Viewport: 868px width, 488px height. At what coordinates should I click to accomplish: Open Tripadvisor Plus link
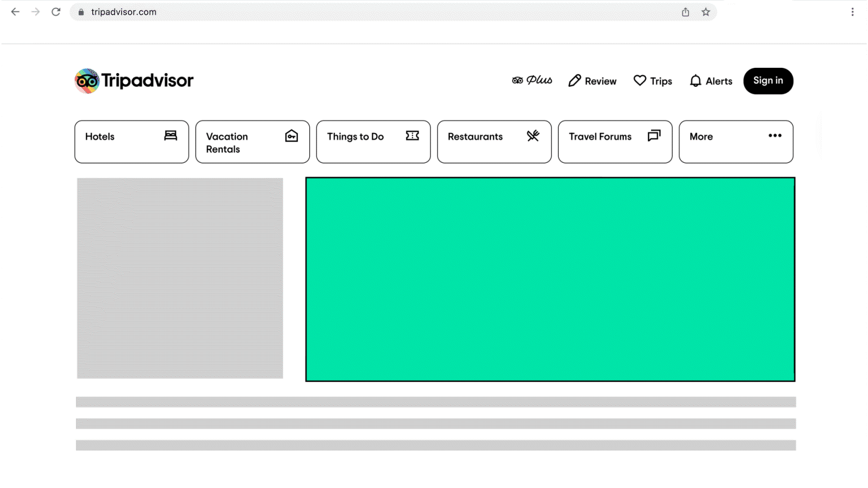click(x=532, y=80)
